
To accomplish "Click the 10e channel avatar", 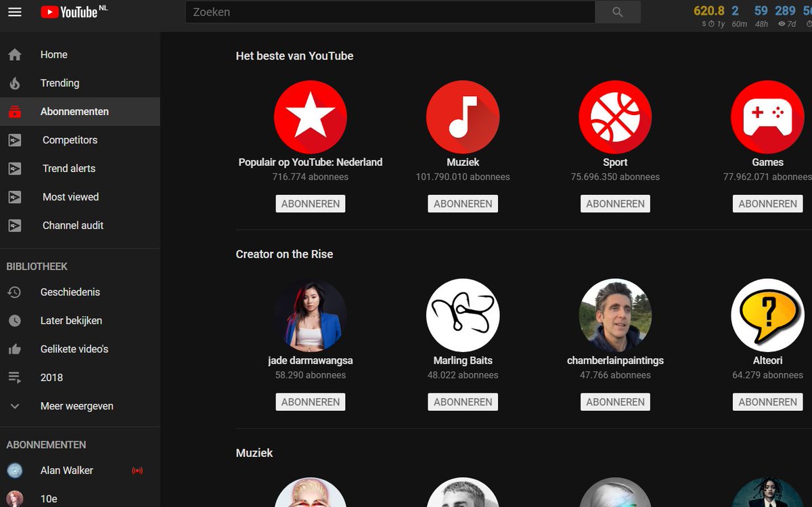I will tap(15, 499).
